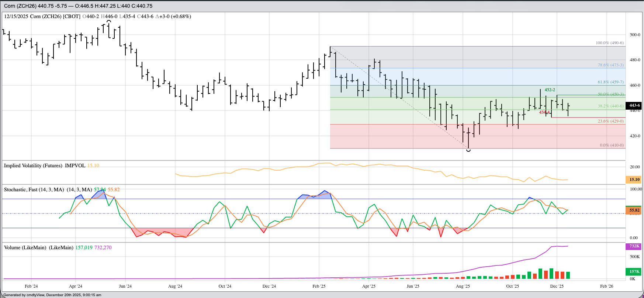Image resolution: width=644 pixels, height=298 pixels.
Task: Click the red 434-4 support price label
Action: tap(544, 112)
